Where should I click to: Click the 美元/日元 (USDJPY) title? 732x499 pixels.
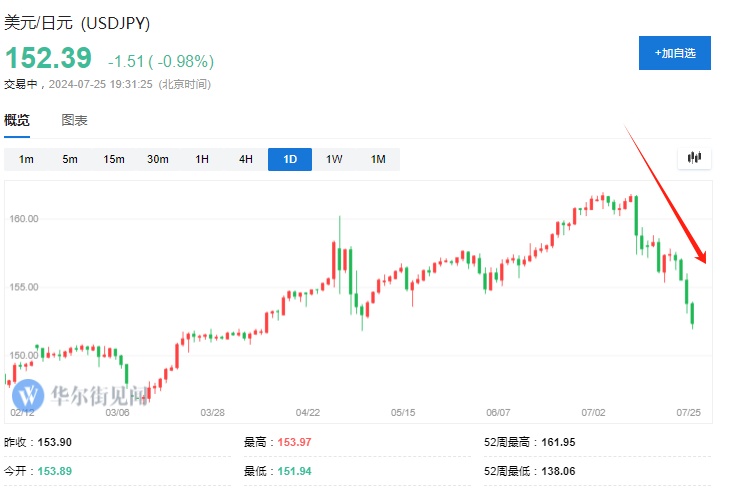pyautogui.click(x=78, y=22)
